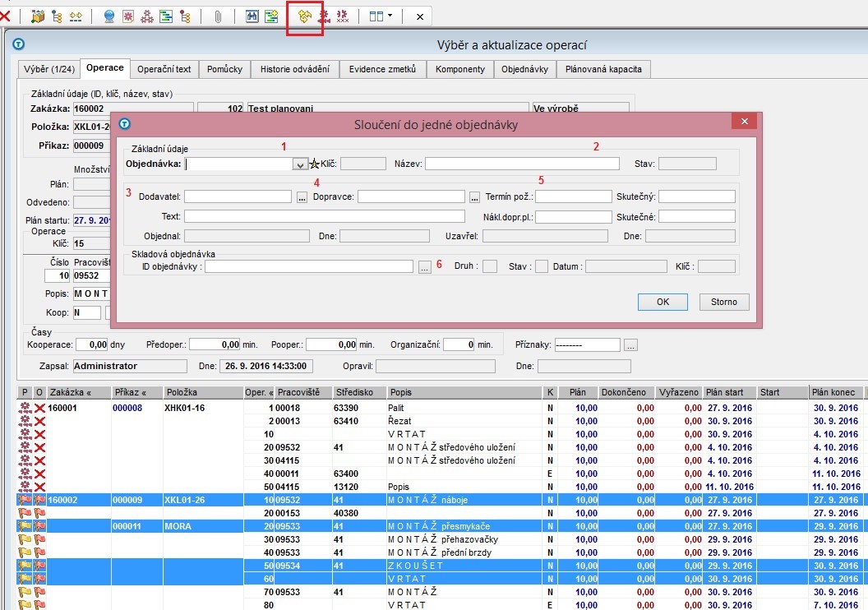Open the Komponenty tab
The width and height of the screenshot is (868, 610).
(460, 69)
